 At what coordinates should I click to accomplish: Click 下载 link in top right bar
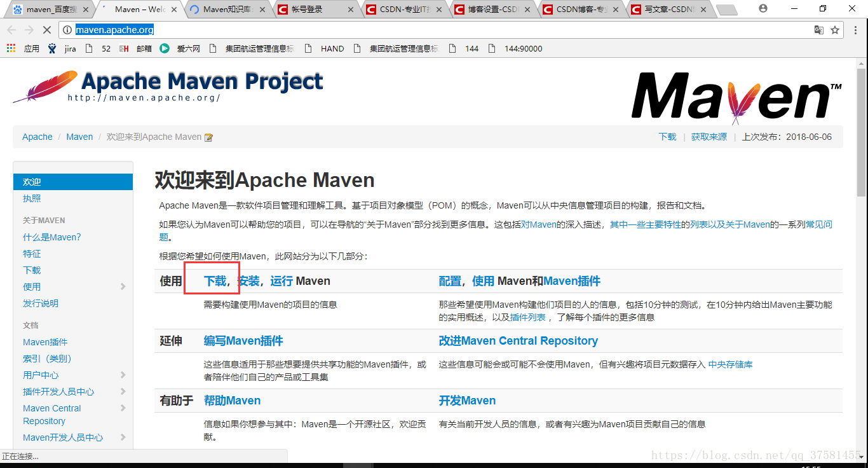pos(668,137)
